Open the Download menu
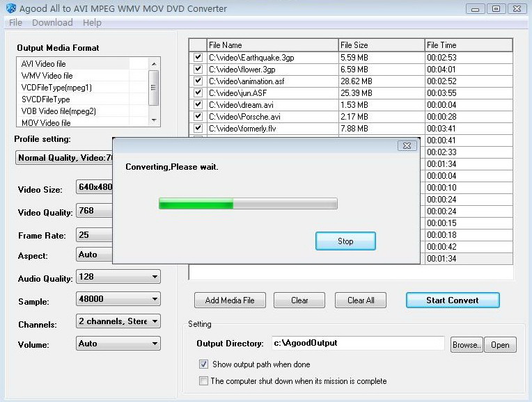 pyautogui.click(x=52, y=23)
